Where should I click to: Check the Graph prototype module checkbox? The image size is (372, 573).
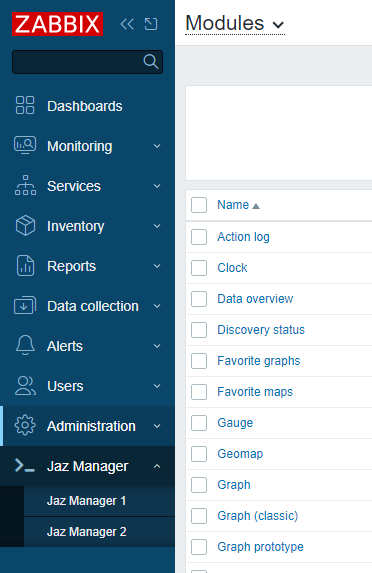pyautogui.click(x=199, y=547)
